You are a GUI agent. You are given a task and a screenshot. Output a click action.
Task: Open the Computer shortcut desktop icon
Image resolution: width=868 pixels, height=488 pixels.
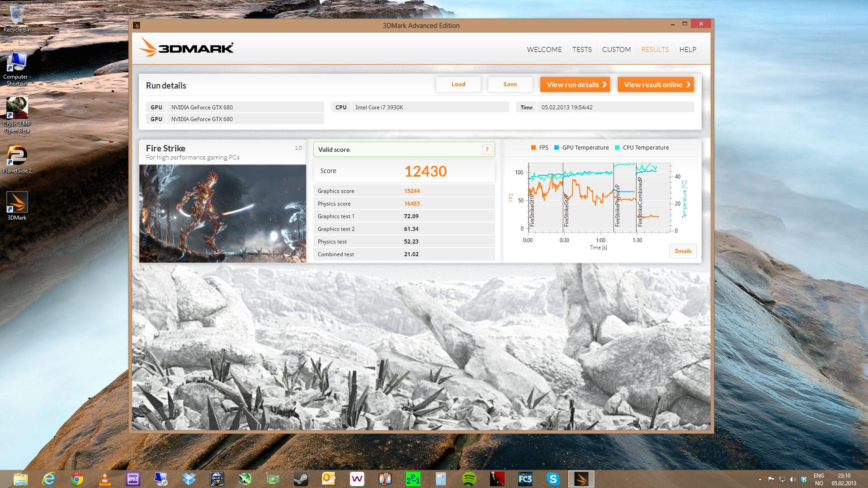coord(17,69)
